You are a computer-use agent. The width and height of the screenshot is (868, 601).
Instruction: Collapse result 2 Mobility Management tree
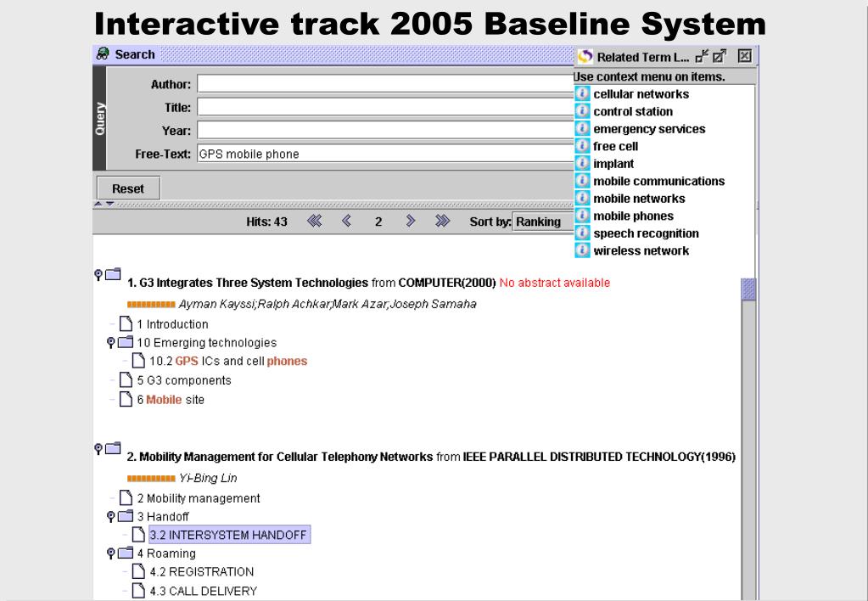[98, 449]
